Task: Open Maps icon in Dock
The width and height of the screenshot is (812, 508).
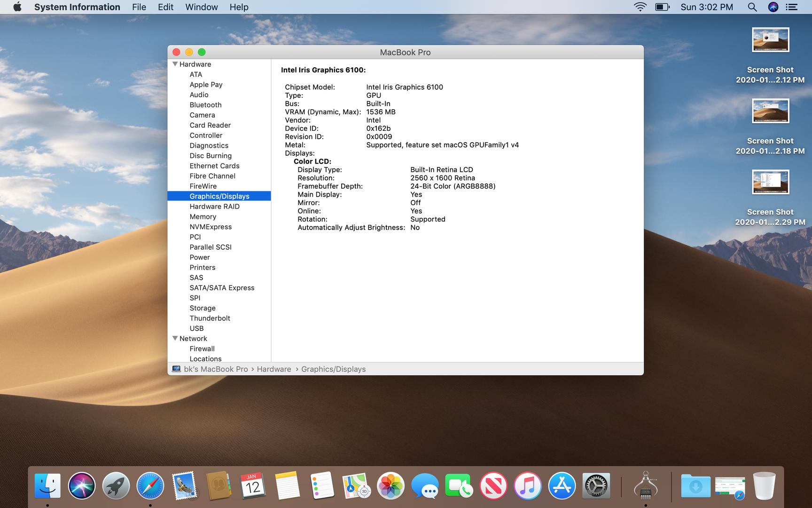Action: (356, 486)
